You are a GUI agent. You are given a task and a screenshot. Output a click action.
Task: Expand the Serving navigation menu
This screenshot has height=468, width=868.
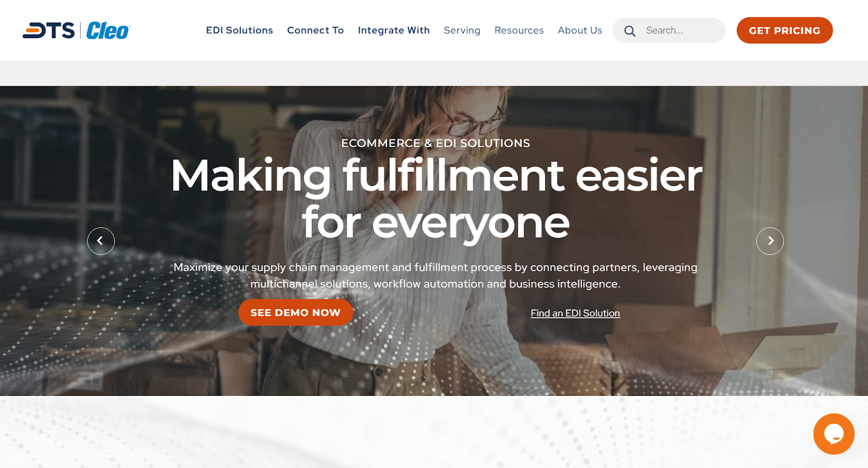pyautogui.click(x=462, y=30)
